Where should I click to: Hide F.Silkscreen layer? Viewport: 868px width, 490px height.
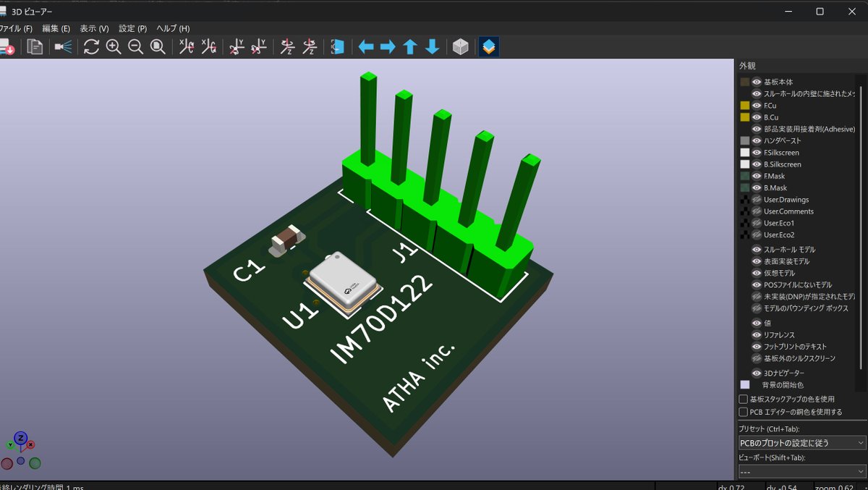point(757,153)
